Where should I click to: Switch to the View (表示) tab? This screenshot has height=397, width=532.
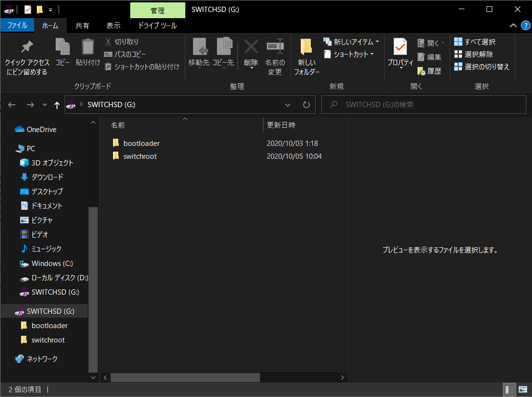113,26
